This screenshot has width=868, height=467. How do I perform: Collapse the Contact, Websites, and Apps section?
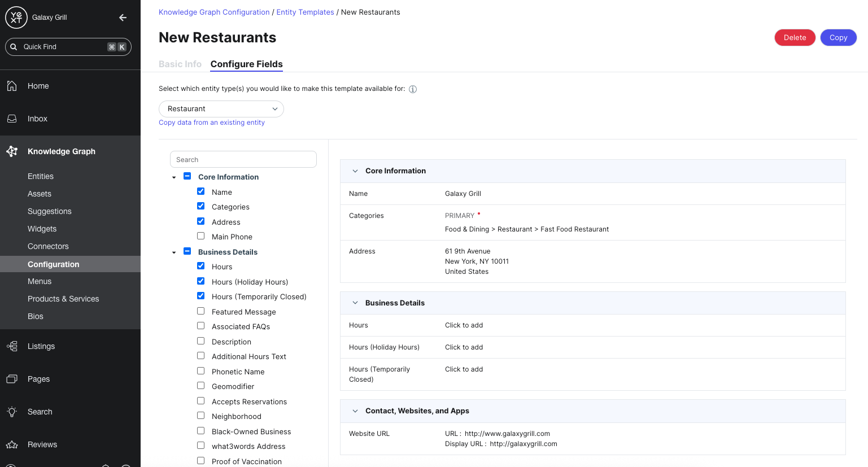pyautogui.click(x=355, y=411)
